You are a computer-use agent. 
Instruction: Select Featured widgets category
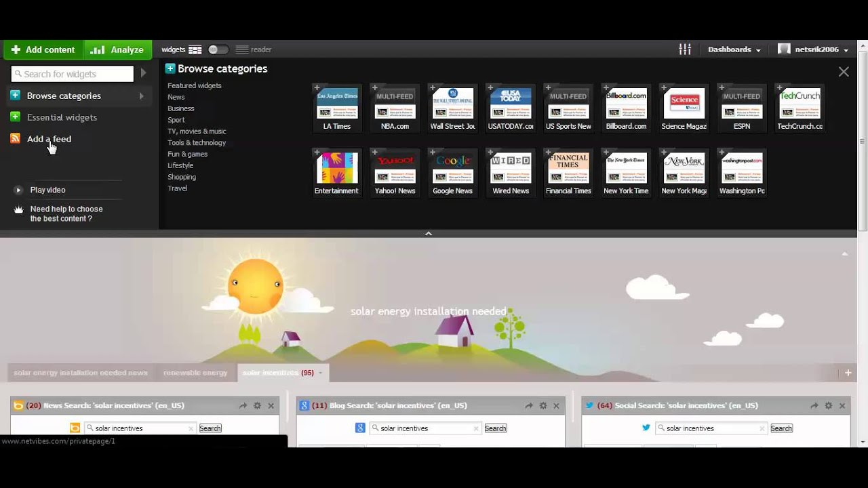(195, 85)
